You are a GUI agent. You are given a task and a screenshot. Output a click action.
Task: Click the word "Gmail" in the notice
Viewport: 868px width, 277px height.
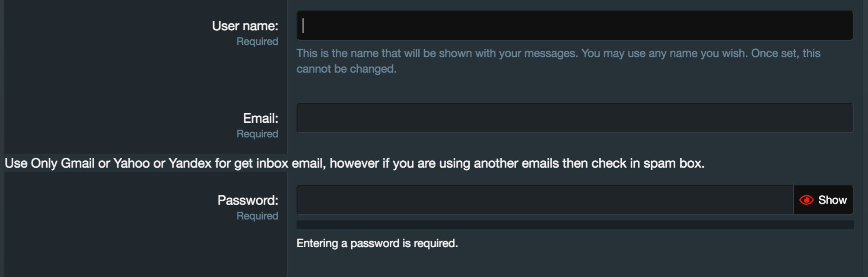coord(77,163)
